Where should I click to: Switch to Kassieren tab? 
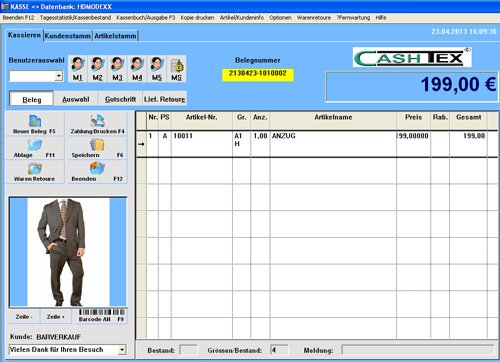pyautogui.click(x=24, y=35)
